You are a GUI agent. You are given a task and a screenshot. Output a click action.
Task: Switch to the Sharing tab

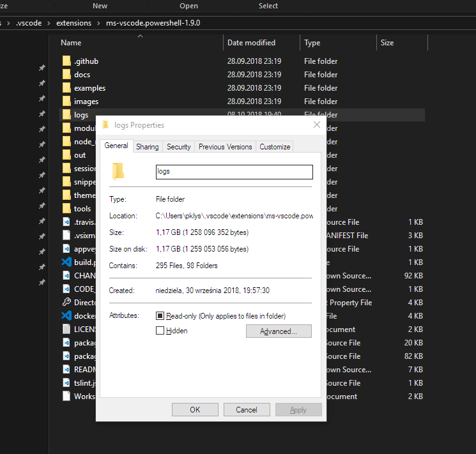click(x=147, y=147)
